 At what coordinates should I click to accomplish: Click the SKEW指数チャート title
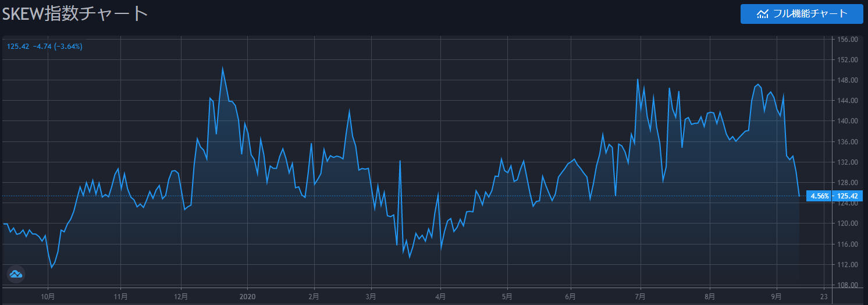pyautogui.click(x=74, y=14)
